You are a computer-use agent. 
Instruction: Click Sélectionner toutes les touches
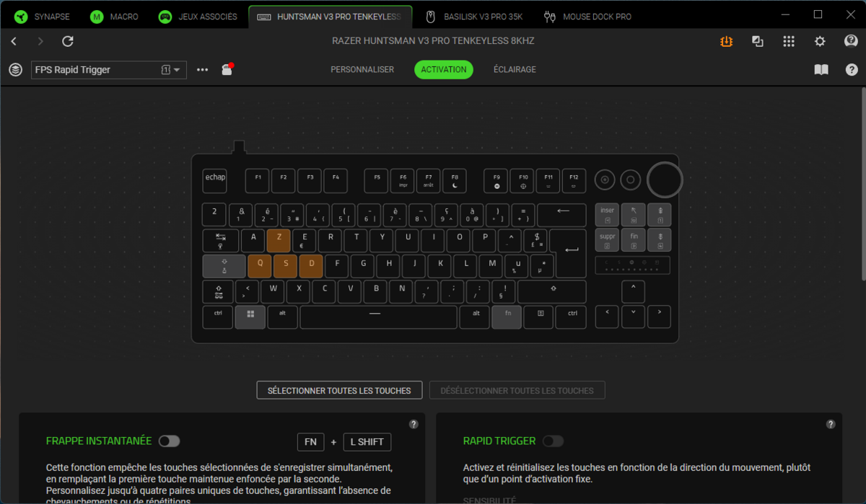pyautogui.click(x=339, y=390)
